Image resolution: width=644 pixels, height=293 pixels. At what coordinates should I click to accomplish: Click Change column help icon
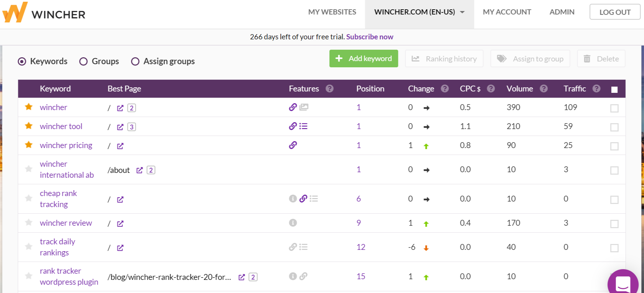coord(445,89)
